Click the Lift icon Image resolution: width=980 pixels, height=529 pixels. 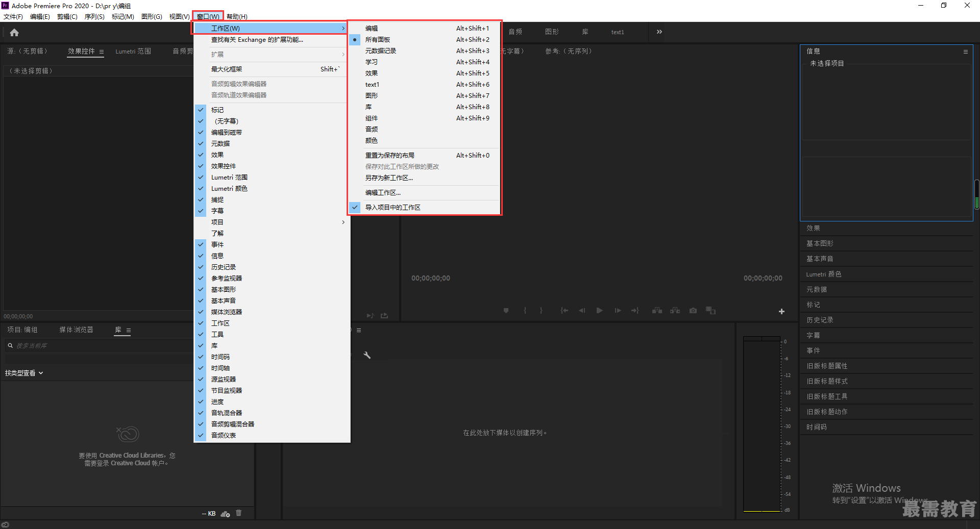657,310
